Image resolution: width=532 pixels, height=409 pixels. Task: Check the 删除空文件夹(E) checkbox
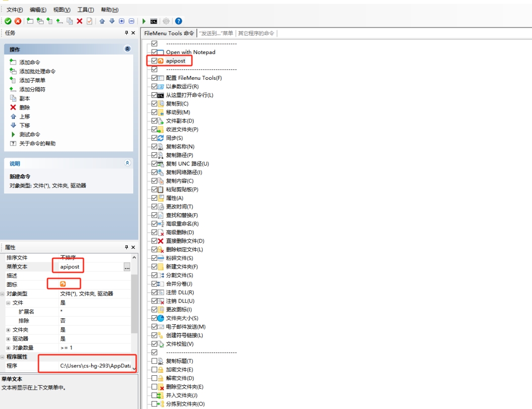coord(155,387)
